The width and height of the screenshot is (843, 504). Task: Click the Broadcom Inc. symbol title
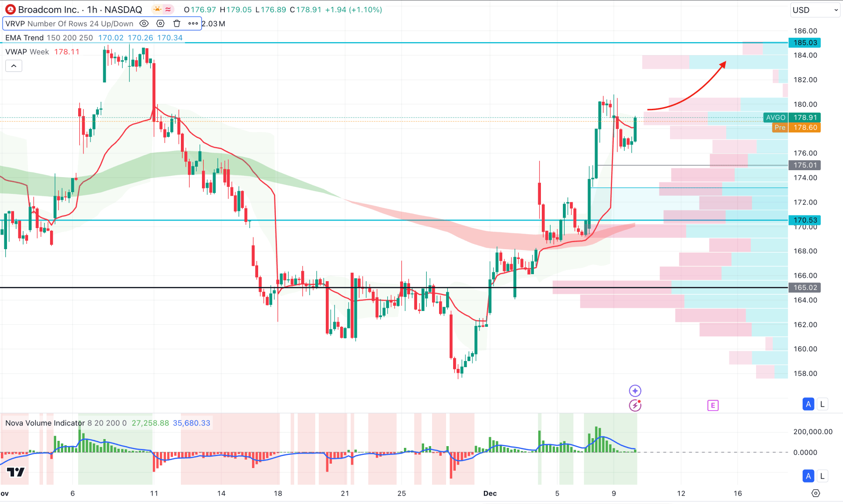pos(48,10)
